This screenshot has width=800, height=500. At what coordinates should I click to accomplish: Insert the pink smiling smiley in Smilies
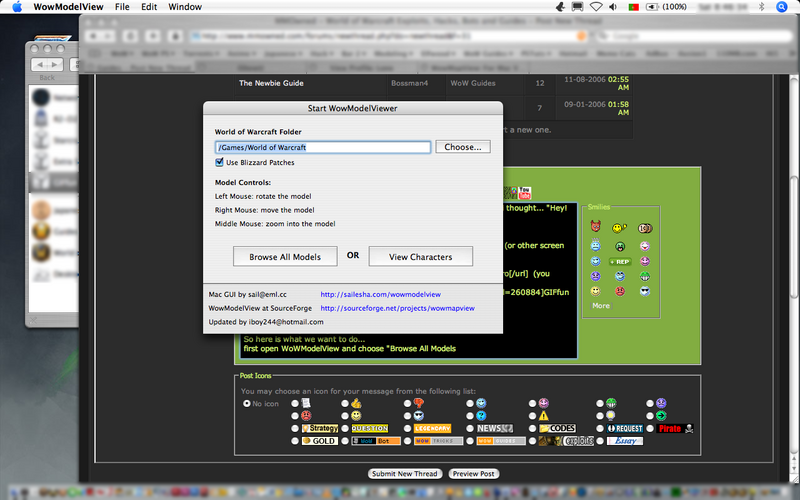pyautogui.click(x=645, y=261)
